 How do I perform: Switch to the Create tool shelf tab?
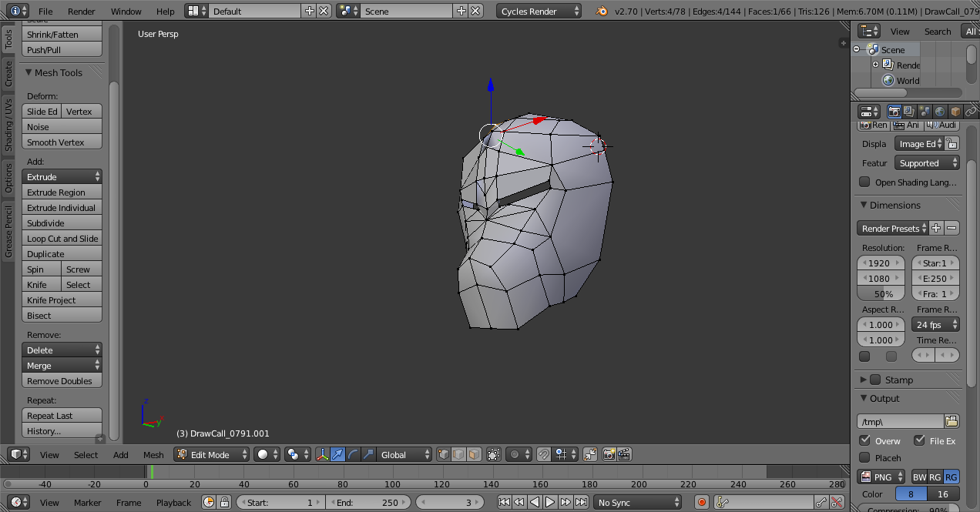coord(8,75)
